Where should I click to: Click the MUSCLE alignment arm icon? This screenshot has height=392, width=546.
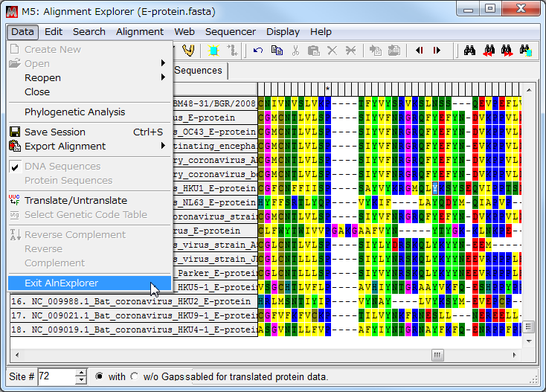pyautogui.click(x=188, y=51)
